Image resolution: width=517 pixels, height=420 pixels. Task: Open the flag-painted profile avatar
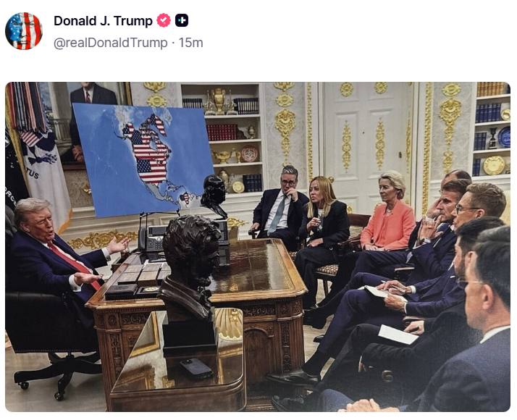point(24,31)
